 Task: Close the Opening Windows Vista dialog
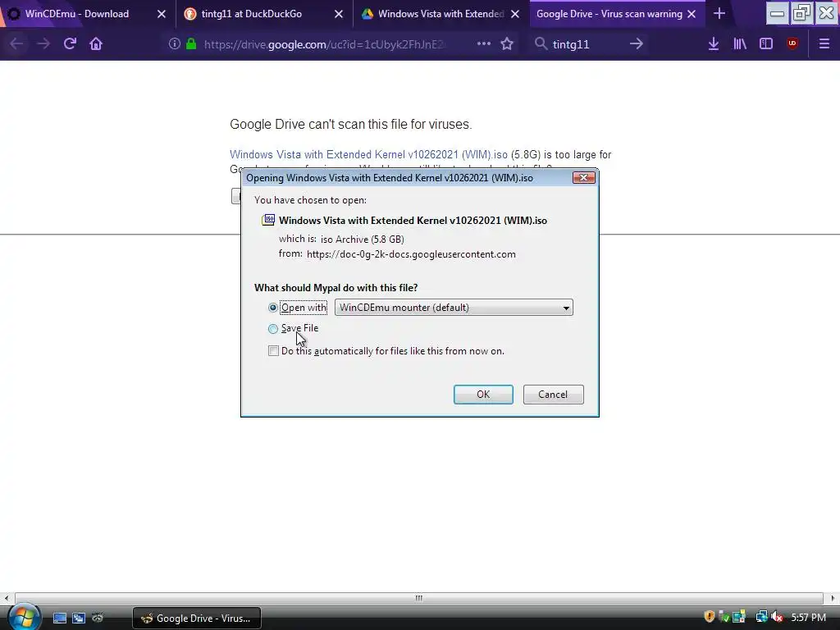(x=583, y=177)
